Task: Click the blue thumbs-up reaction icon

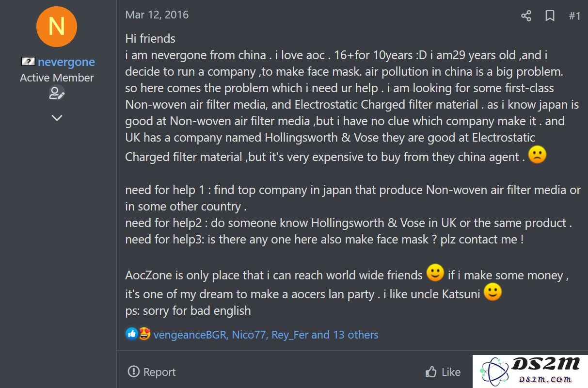Action: tap(131, 334)
